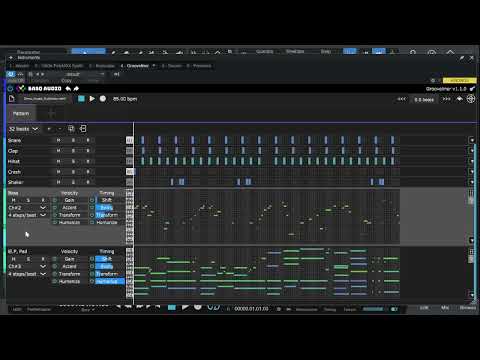Image resolution: width=480 pixels, height=360 pixels.
Task: Open the Shaker row right-side dropdown
Action: click(x=472, y=182)
